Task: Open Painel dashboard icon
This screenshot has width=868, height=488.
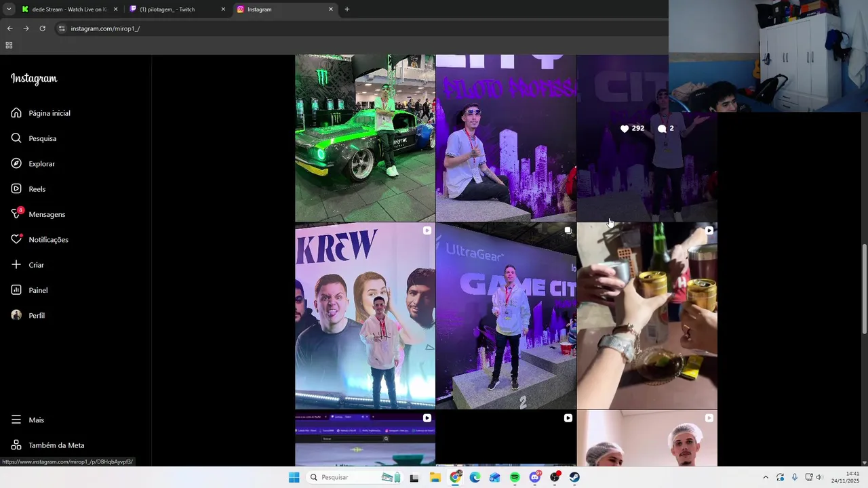Action: pyautogui.click(x=16, y=290)
